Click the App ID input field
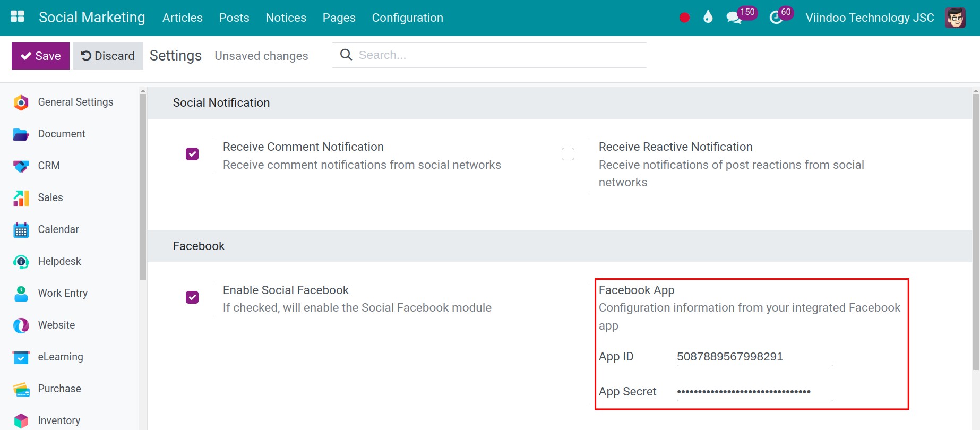 click(x=754, y=357)
